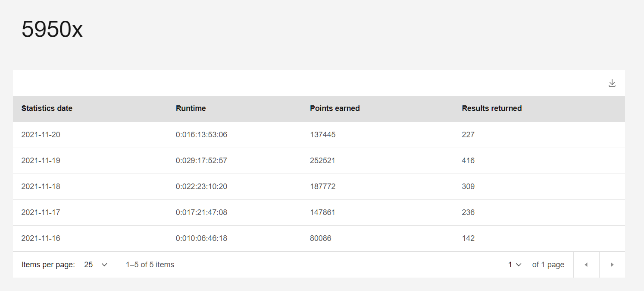Sort by Statistics date column header
Image resolution: width=644 pixels, height=291 pixels.
click(47, 108)
